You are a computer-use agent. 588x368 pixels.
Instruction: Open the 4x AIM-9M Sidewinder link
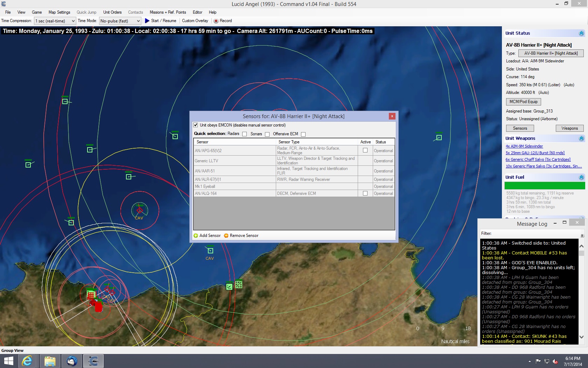click(524, 146)
